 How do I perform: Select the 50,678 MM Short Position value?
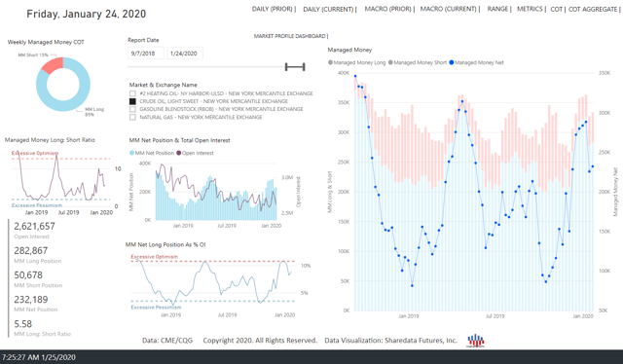click(x=28, y=275)
